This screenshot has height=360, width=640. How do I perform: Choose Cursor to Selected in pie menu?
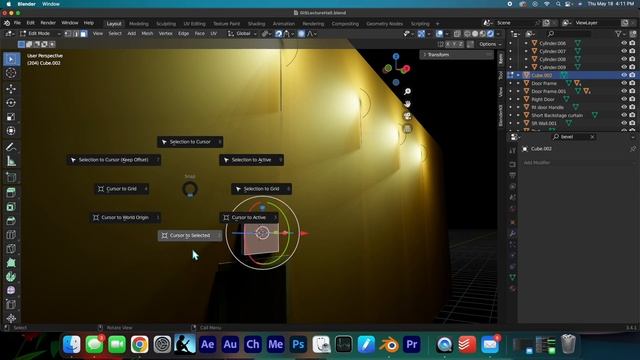pos(190,236)
